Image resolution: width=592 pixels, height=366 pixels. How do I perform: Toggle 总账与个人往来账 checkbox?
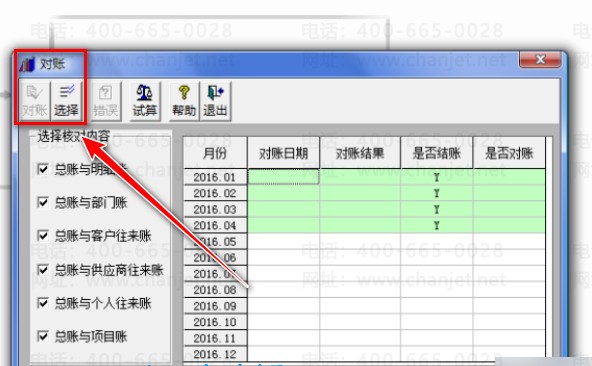pyautogui.click(x=43, y=303)
